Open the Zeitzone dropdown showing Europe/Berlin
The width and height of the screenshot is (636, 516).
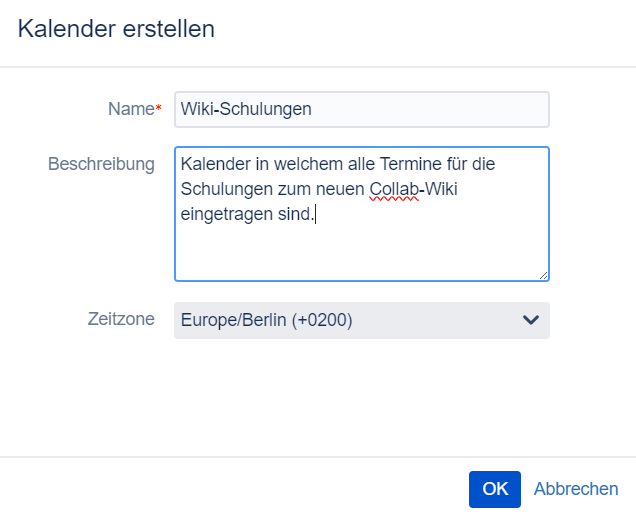click(x=361, y=320)
